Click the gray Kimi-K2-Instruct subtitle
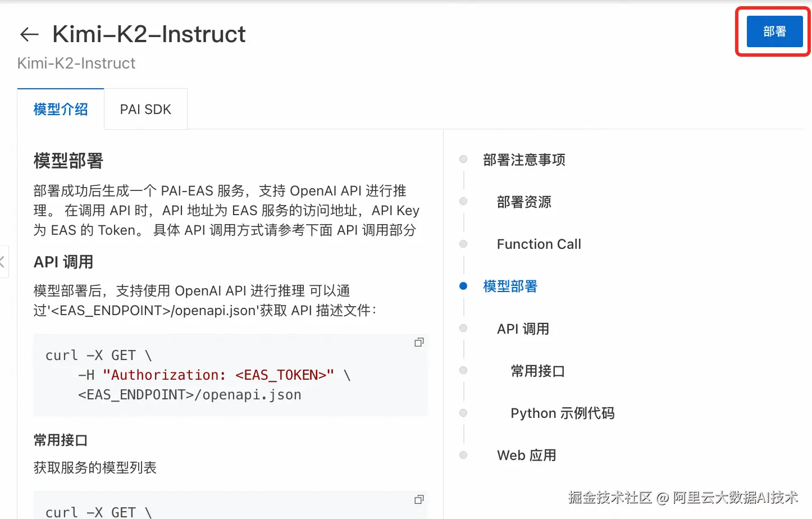The height and width of the screenshot is (519, 812). [x=76, y=63]
